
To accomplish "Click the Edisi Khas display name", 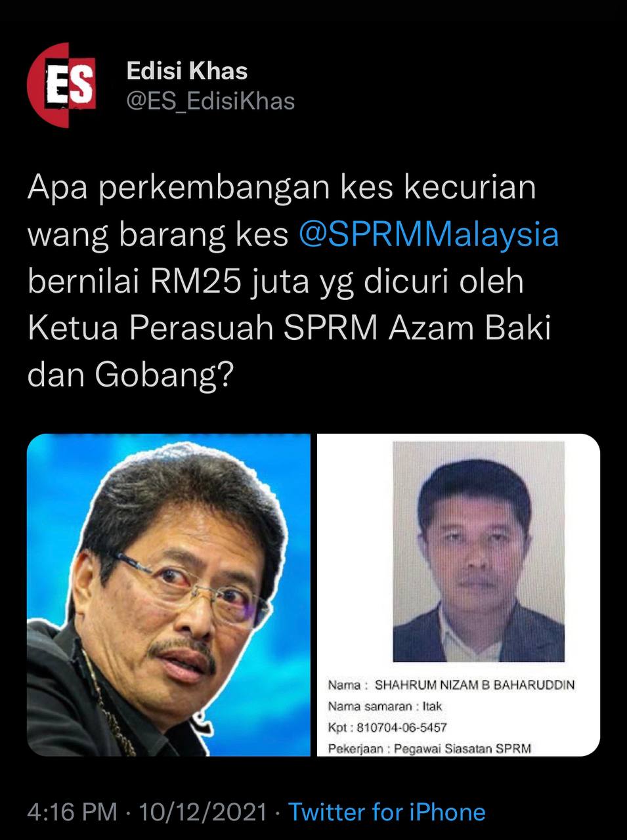I will (x=186, y=71).
